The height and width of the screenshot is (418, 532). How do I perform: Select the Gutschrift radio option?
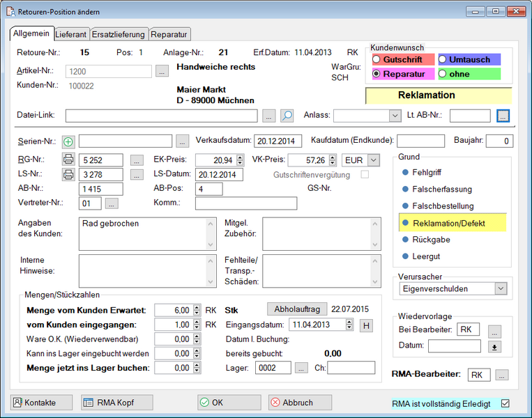pyautogui.click(x=377, y=60)
